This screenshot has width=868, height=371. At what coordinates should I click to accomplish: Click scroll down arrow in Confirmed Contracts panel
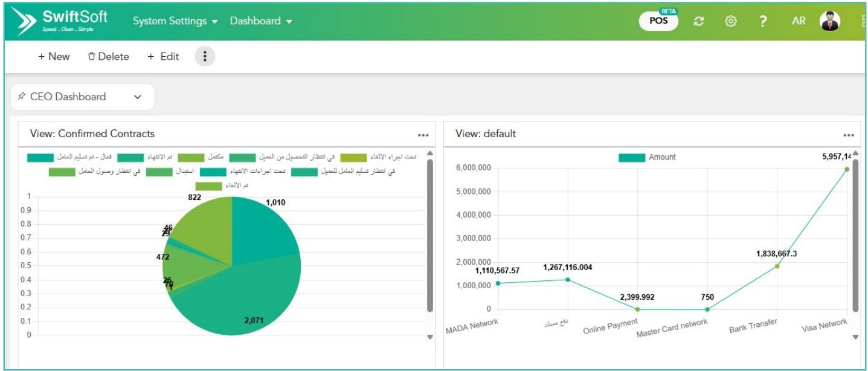tap(430, 337)
